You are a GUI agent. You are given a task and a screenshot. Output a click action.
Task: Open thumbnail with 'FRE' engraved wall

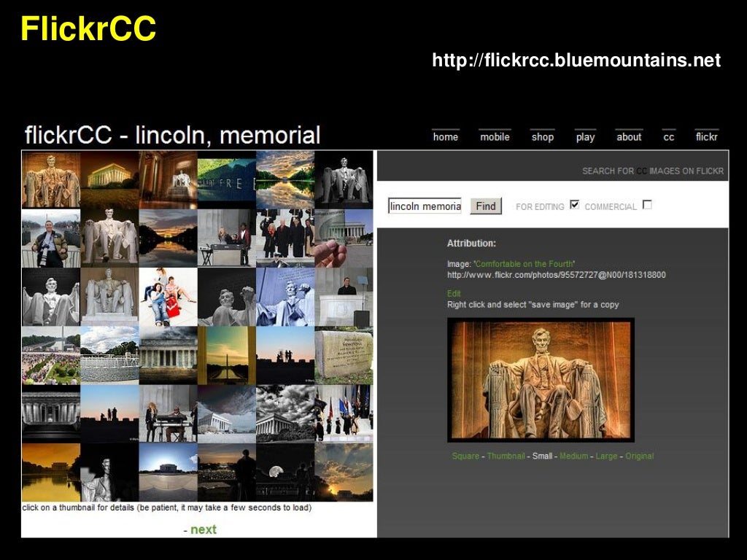pos(227,180)
